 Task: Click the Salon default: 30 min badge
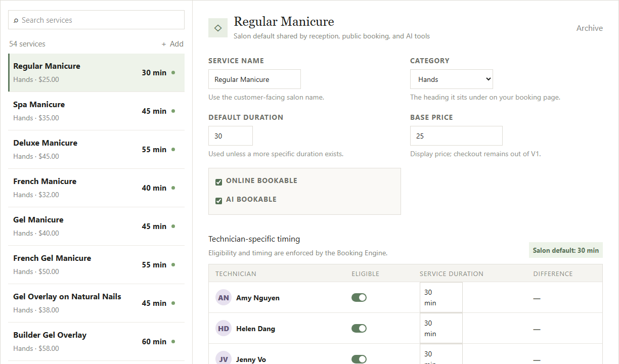click(566, 250)
